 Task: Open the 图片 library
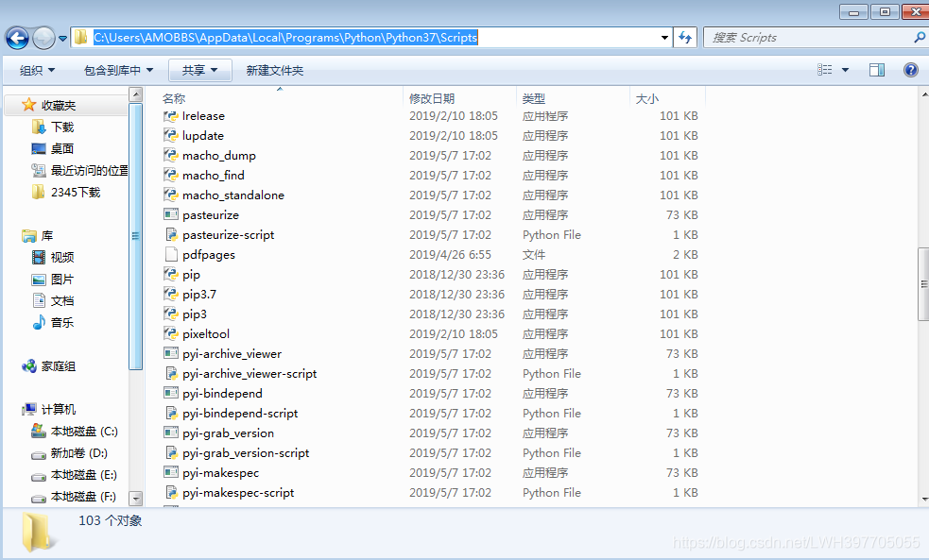(62, 280)
